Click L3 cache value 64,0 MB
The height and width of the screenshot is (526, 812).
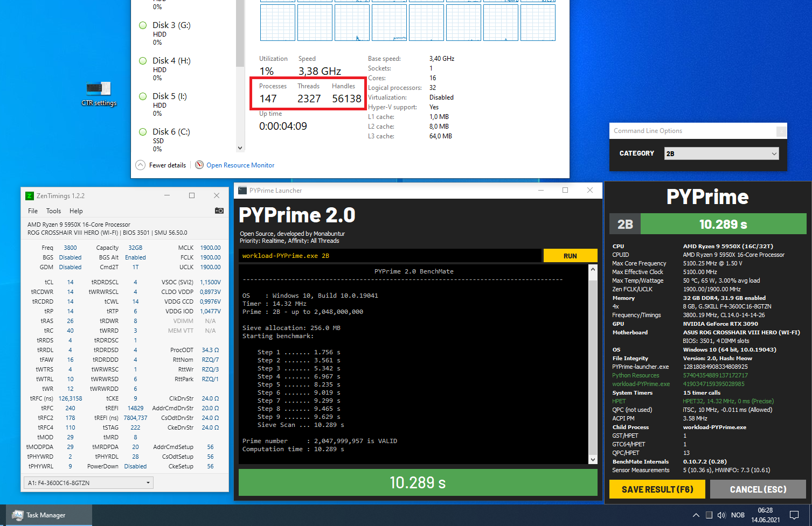[441, 136]
